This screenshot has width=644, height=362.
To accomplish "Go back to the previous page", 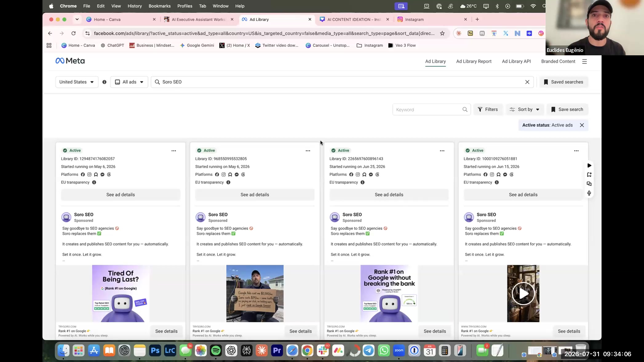I will coord(50,33).
